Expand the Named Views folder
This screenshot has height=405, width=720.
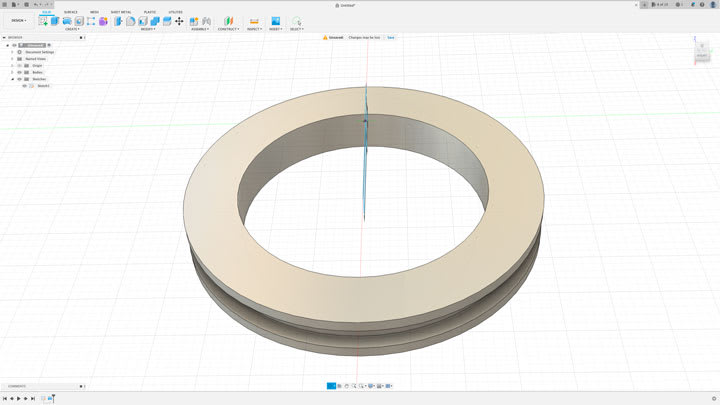pyautogui.click(x=12, y=59)
